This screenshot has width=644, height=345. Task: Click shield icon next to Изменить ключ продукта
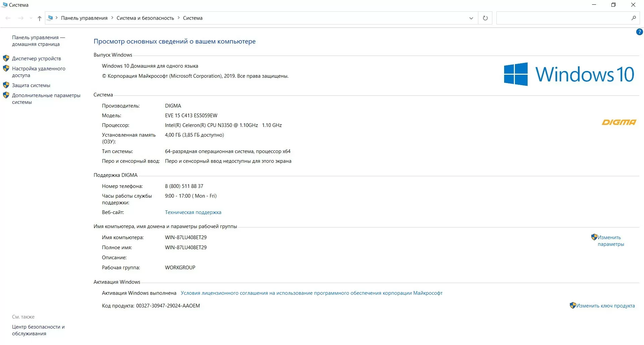(573, 305)
